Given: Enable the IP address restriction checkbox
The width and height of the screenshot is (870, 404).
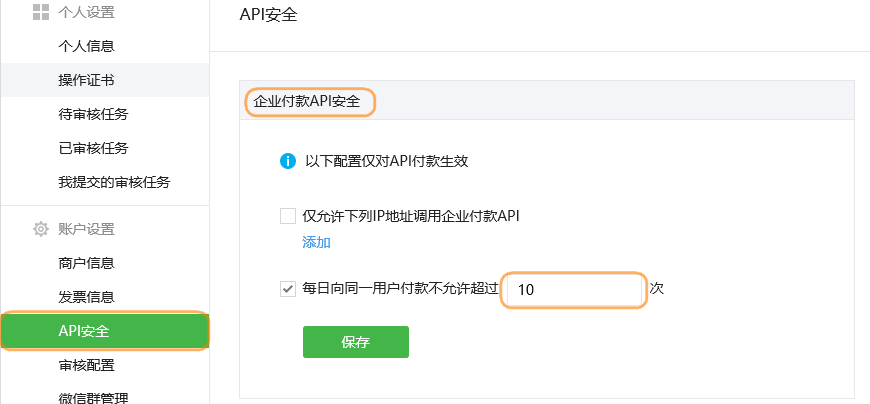Looking at the screenshot, I should tap(288, 216).
